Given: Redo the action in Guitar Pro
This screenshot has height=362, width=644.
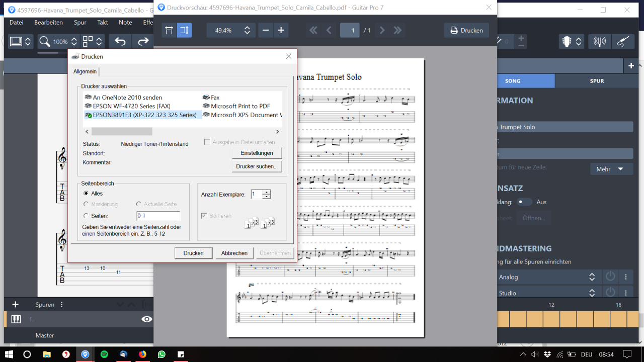Looking at the screenshot, I should coord(143,41).
